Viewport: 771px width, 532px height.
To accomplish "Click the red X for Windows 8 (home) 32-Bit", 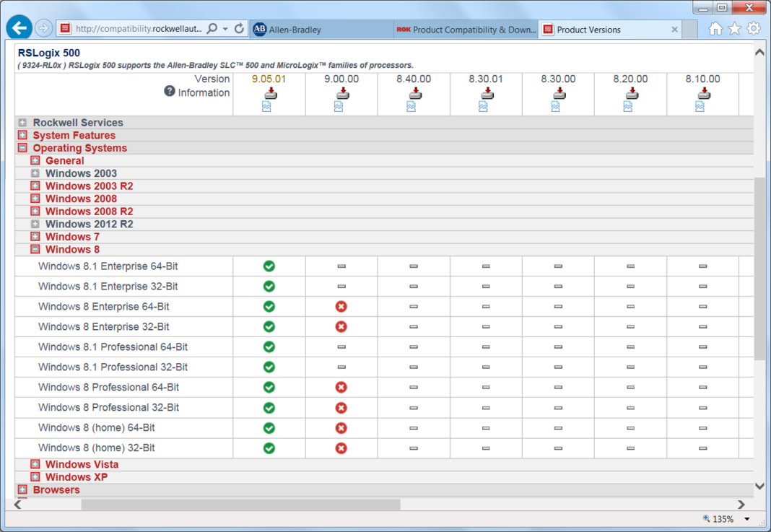I will click(x=341, y=448).
